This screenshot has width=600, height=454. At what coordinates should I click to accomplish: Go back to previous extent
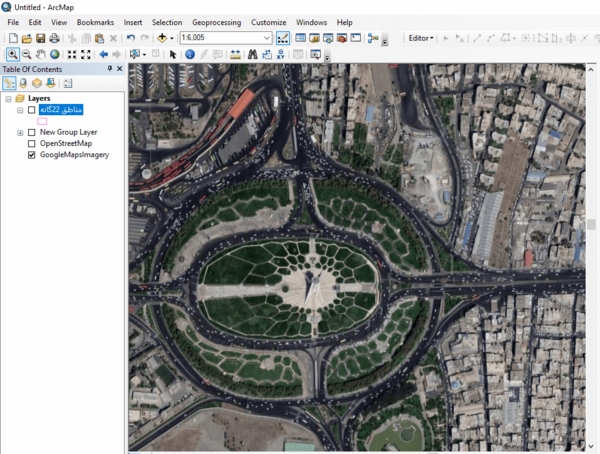[103, 54]
